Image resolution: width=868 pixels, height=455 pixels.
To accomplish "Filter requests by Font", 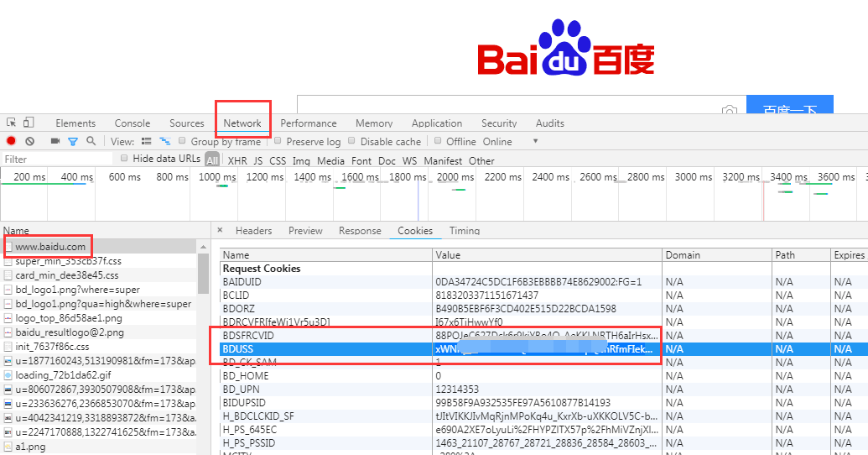I will tap(361, 160).
